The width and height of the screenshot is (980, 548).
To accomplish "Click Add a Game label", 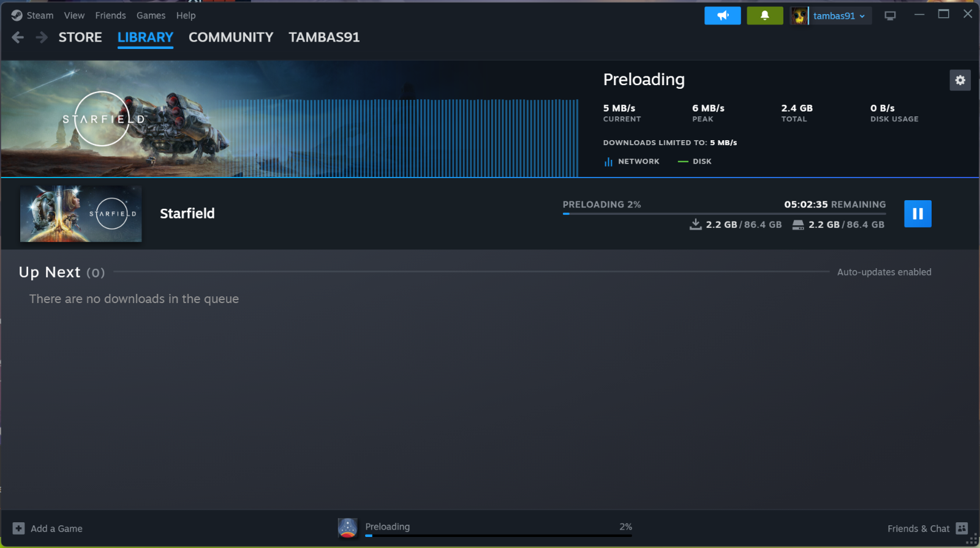I will [x=56, y=528].
